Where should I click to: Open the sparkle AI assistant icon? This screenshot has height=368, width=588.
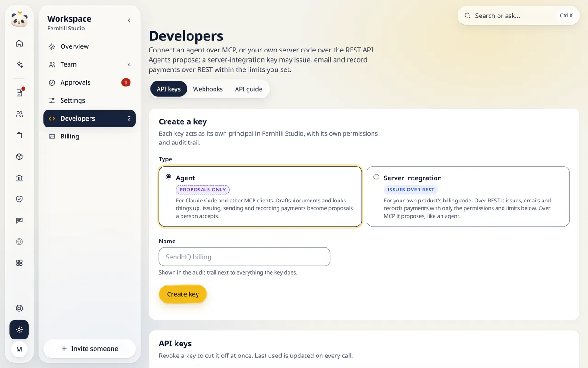tap(19, 65)
